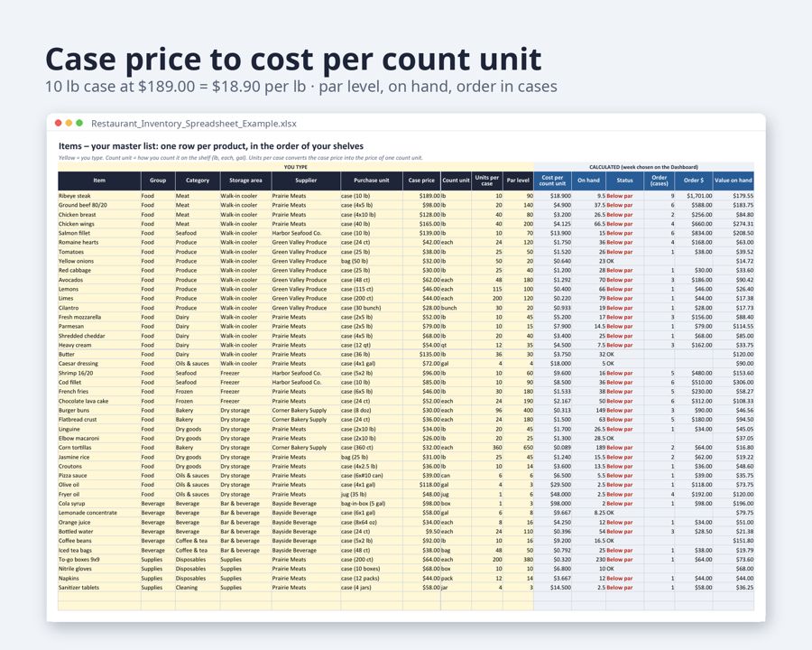Click the red close dot of the spreadsheet window
The image size is (812, 650).
pos(58,123)
